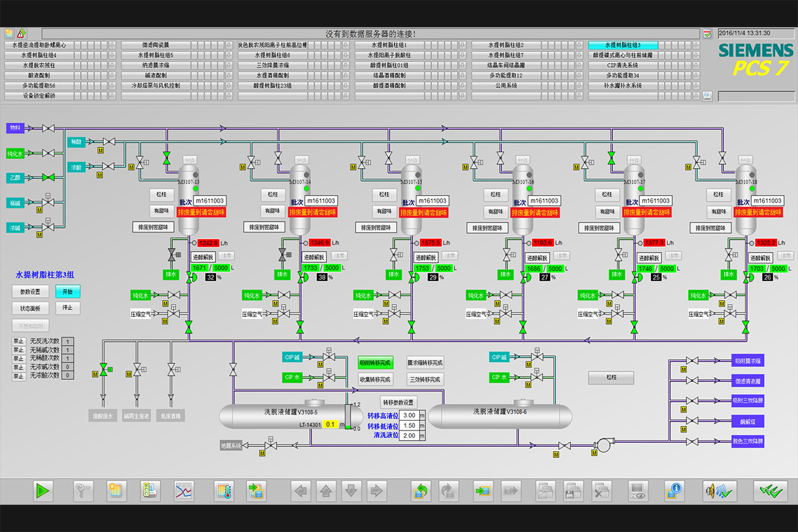Click the alarm warning triangle icon

21,34
